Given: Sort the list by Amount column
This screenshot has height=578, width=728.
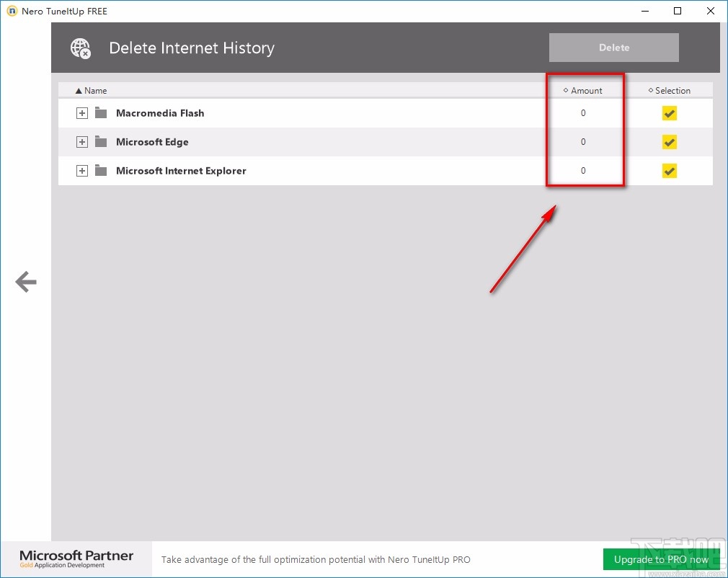Looking at the screenshot, I should click(582, 91).
